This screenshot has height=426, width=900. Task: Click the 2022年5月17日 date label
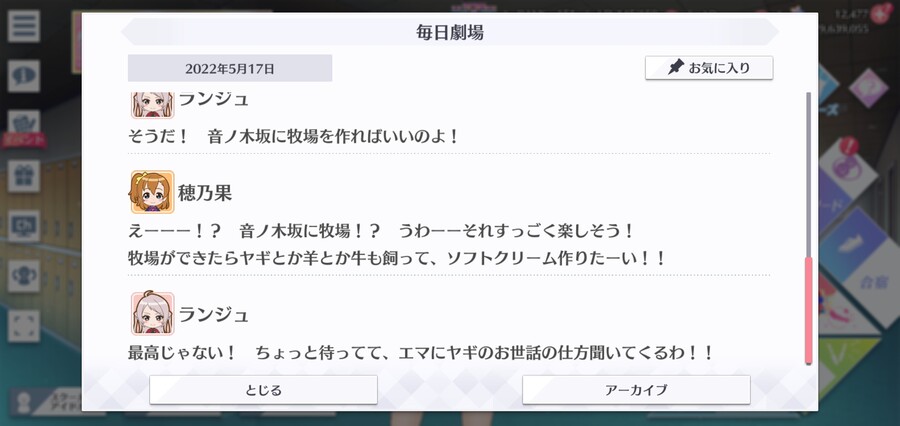(230, 68)
